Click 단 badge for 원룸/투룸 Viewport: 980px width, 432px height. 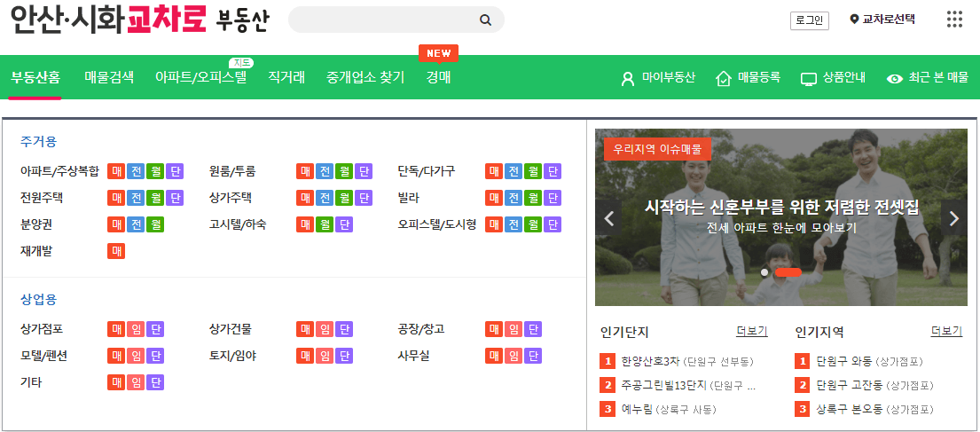tap(363, 171)
